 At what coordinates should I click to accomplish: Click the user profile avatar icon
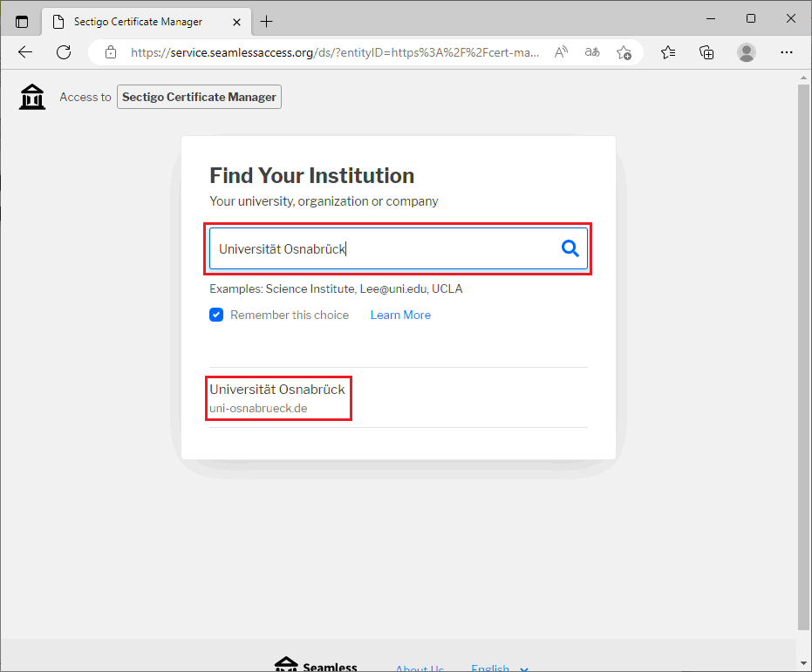747,52
